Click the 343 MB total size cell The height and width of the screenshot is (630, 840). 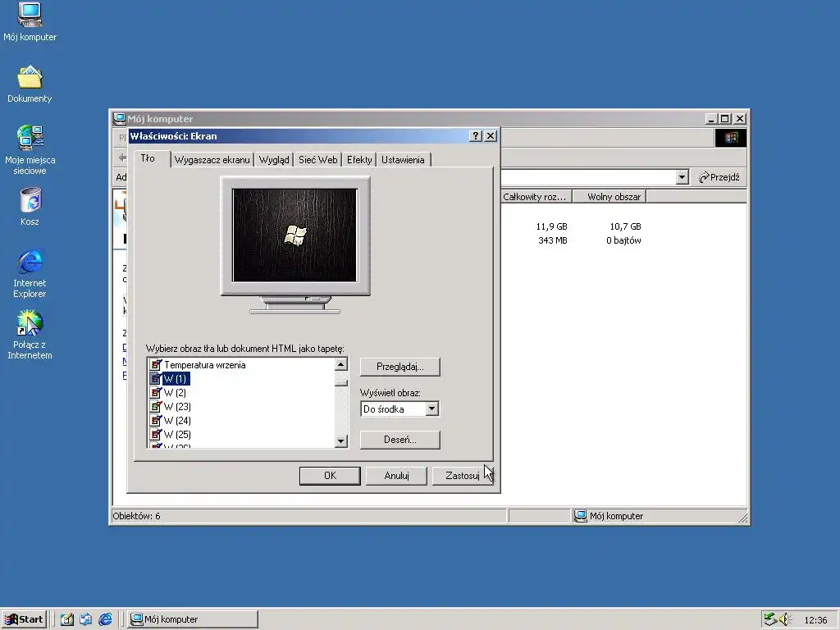coord(552,240)
